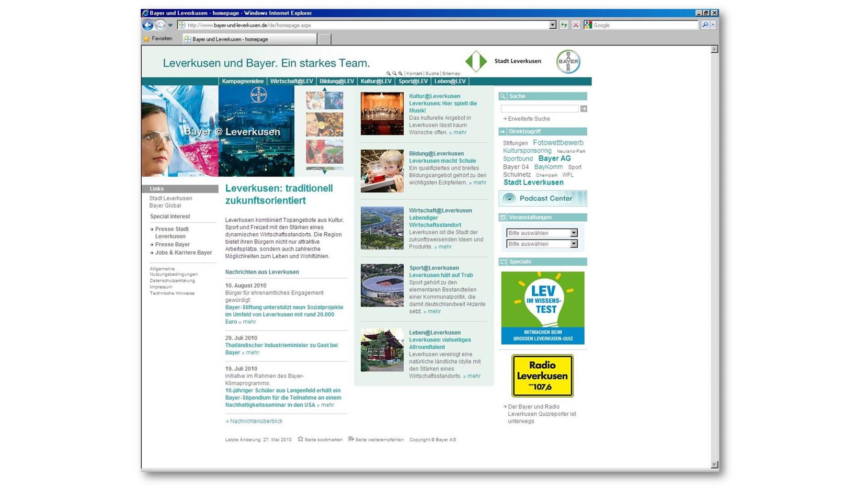Click the Seite bookmarken star icon
Viewport: 868px width, 489px height.
click(300, 439)
